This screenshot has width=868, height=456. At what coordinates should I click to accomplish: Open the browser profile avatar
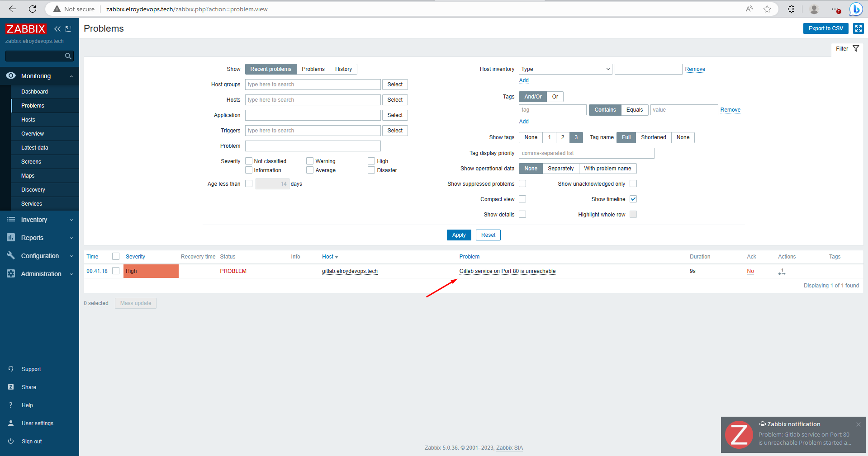pos(814,9)
